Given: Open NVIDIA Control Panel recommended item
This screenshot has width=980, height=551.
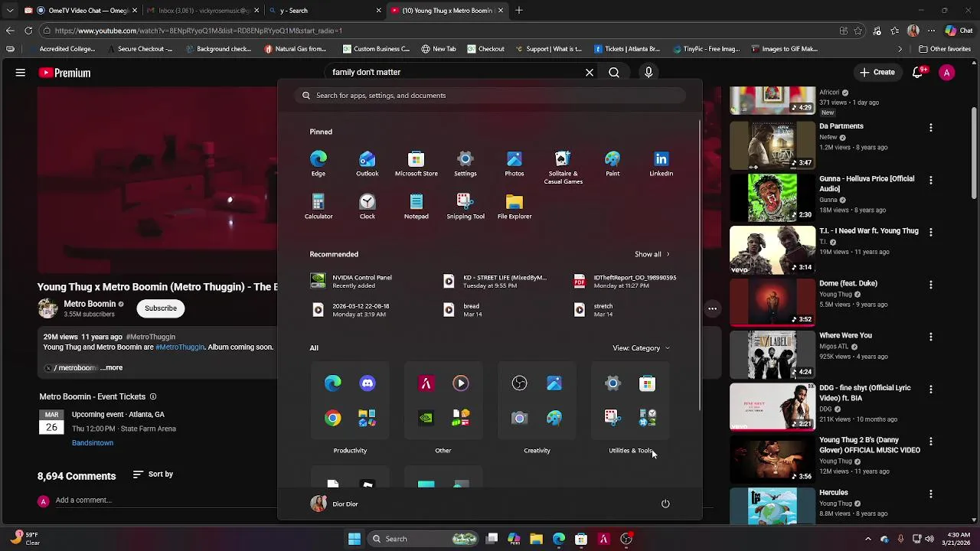Looking at the screenshot, I should [352, 282].
